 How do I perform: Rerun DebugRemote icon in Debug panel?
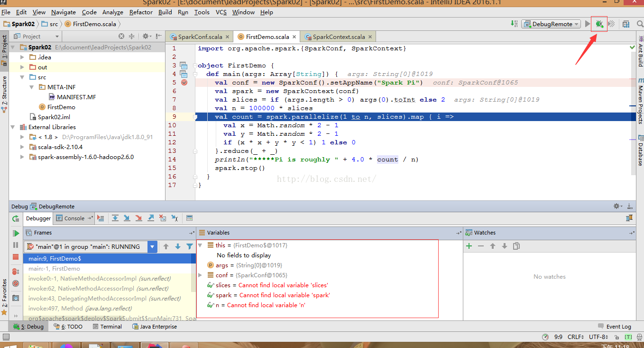pos(16,218)
